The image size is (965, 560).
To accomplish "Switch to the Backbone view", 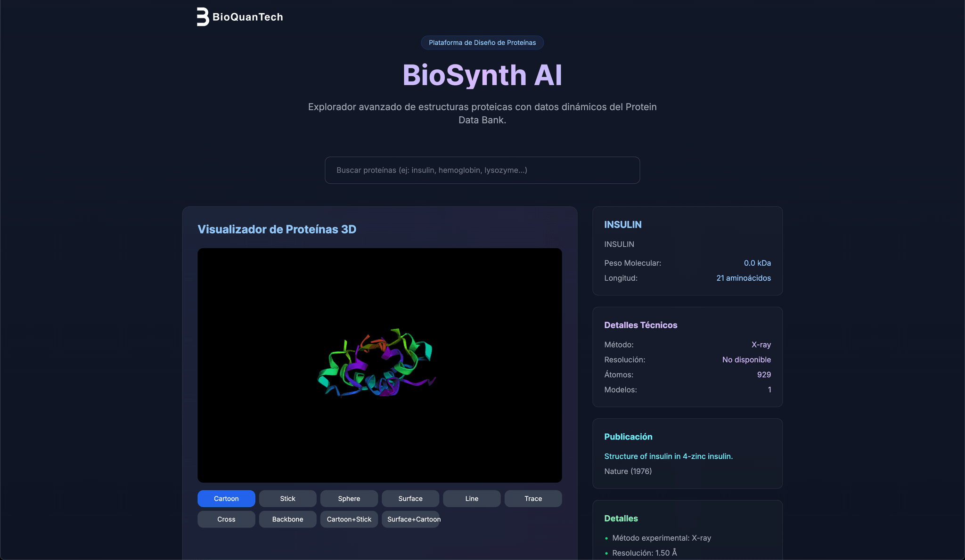I will tap(287, 519).
